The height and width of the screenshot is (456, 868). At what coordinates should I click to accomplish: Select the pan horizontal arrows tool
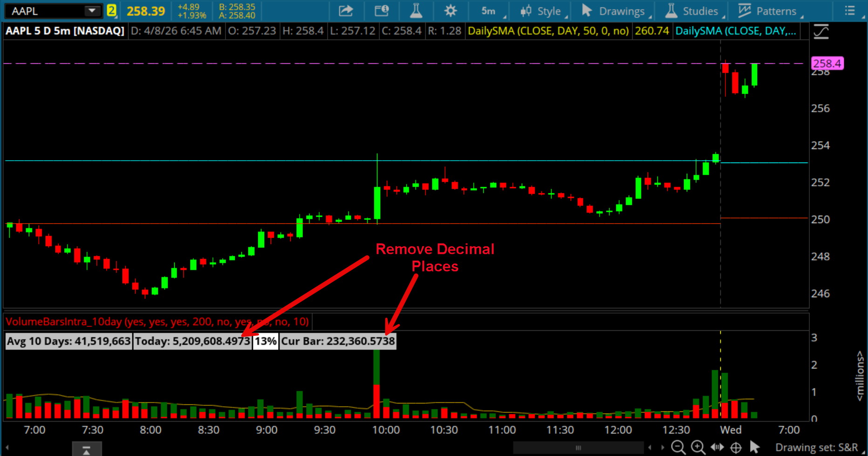(717, 447)
